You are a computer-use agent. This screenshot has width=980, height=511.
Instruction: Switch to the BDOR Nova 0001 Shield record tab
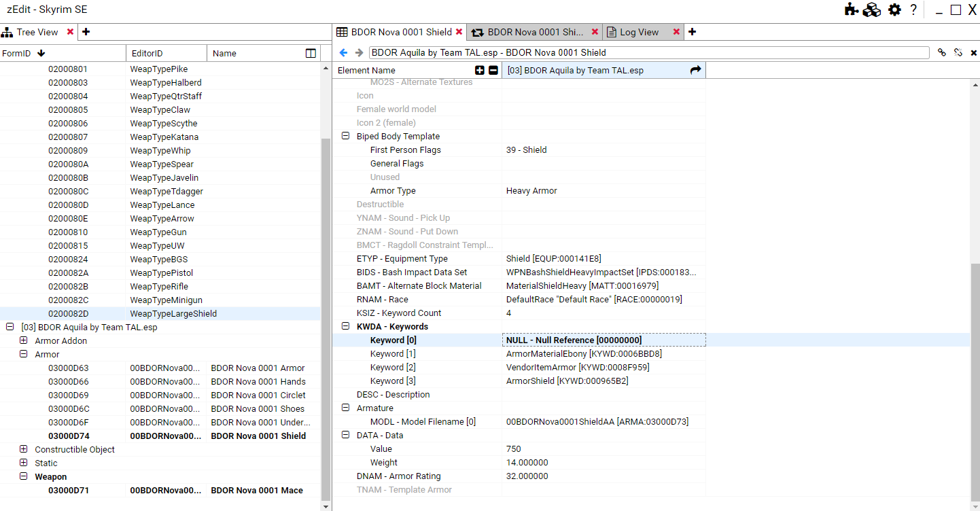tap(400, 32)
